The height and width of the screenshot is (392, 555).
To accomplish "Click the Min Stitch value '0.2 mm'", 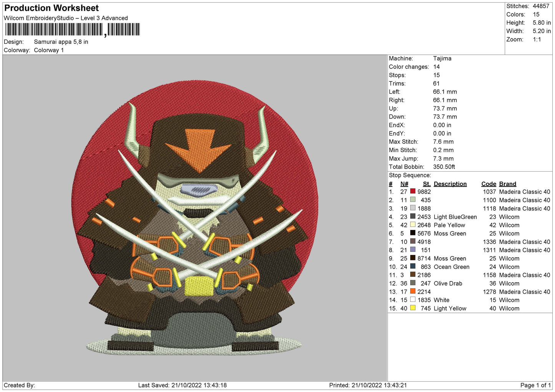I will (x=443, y=150).
